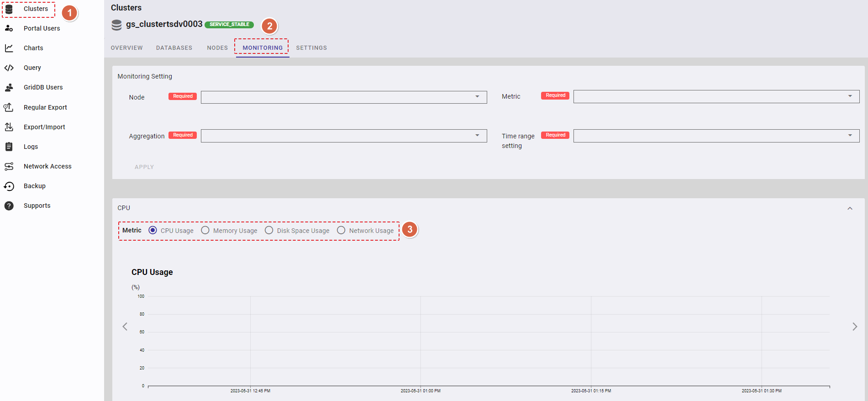
Task: Open Backup using the restore icon
Action: [9, 186]
